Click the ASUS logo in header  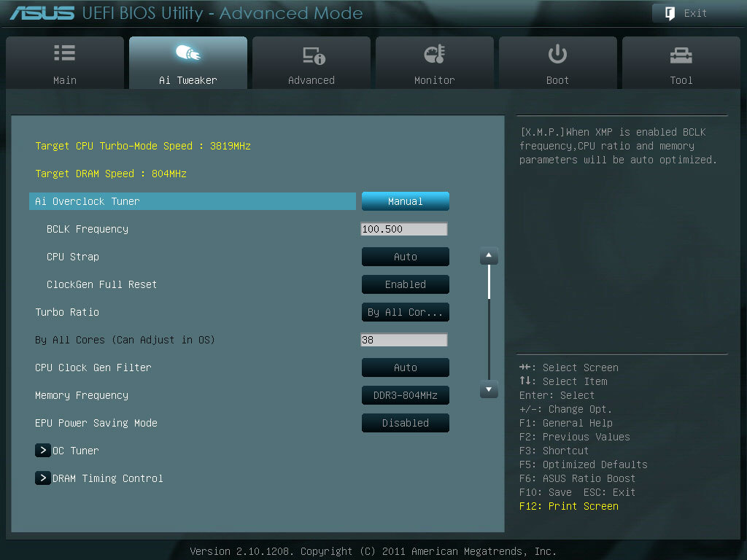(x=42, y=13)
